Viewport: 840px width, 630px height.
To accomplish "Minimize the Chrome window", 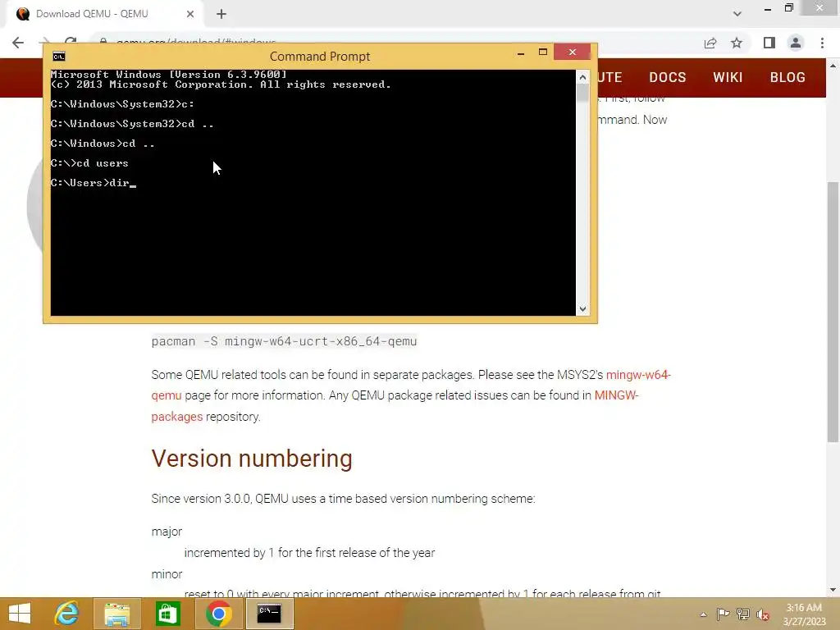I will pyautogui.click(x=768, y=8).
